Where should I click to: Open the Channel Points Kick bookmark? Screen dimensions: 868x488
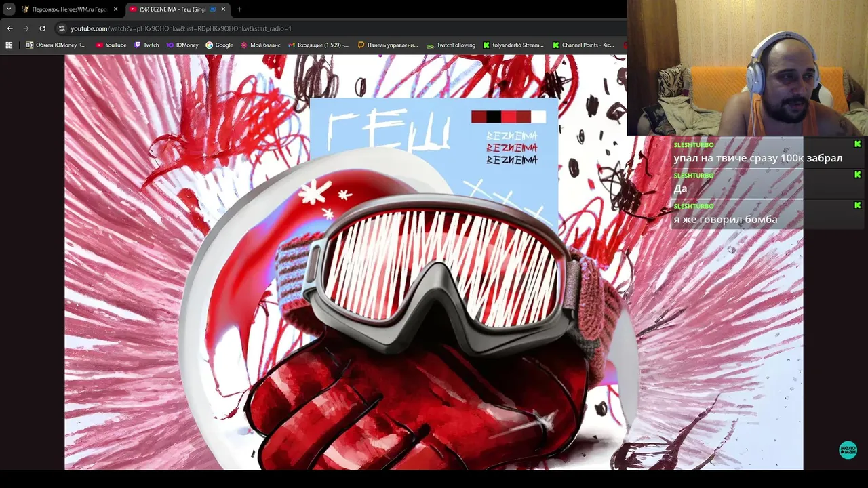click(583, 45)
